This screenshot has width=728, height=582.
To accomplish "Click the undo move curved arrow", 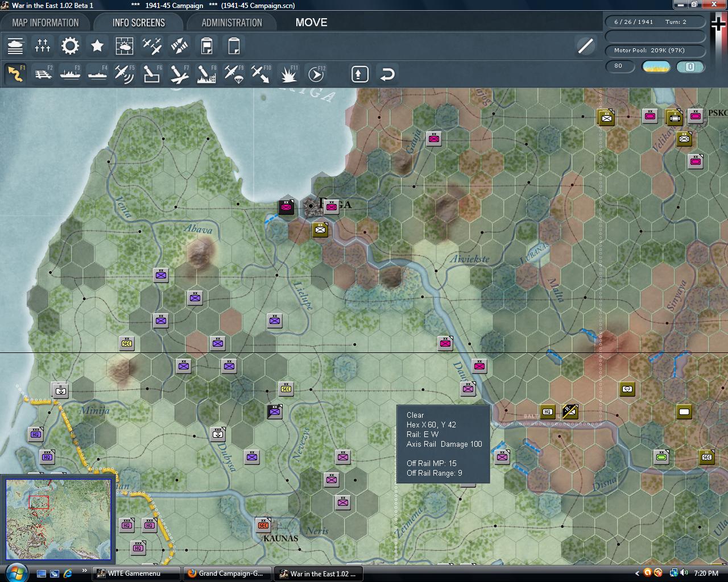I will [x=387, y=74].
